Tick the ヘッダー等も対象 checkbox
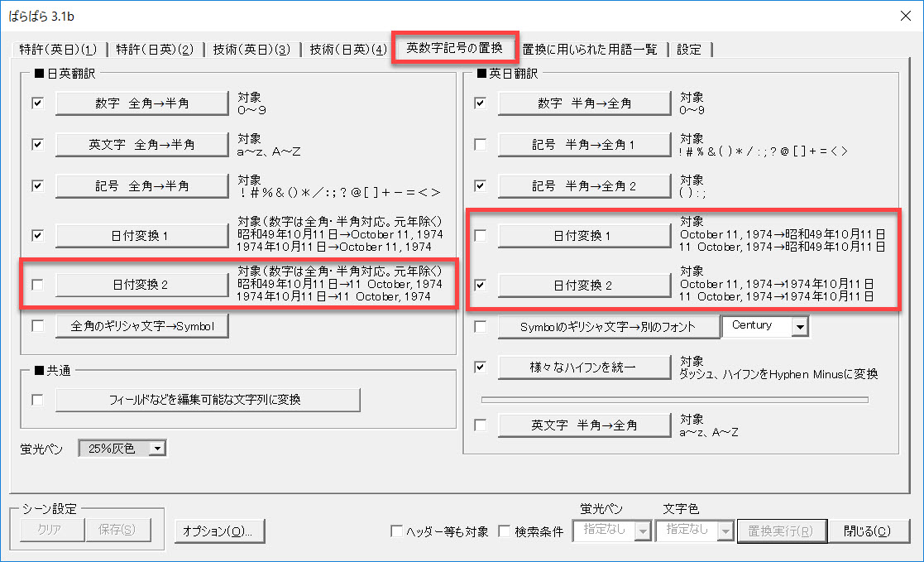 coord(396,531)
